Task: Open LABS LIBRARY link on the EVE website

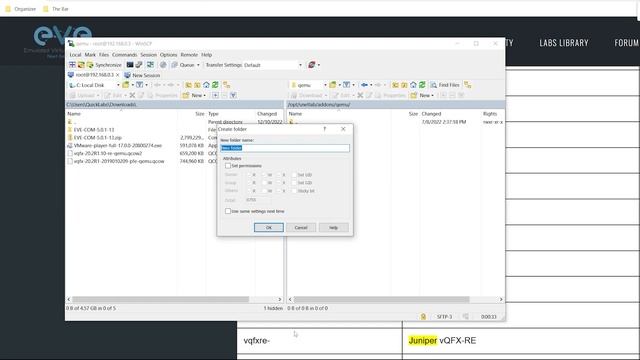Action: click(564, 43)
